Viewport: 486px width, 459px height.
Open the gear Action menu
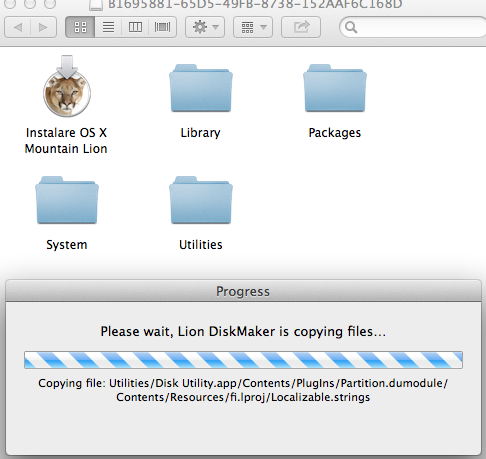[x=205, y=27]
